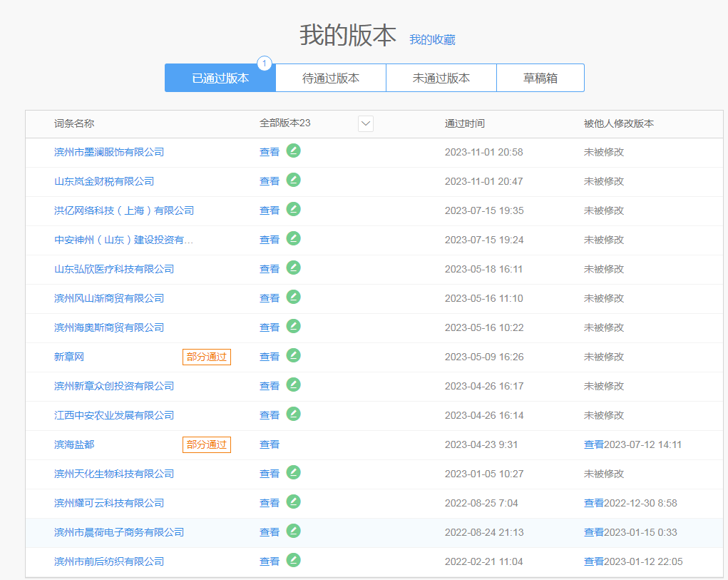This screenshot has height=580, width=728.
Task: Switch to the 待通过版本 tab
Action: pos(331,78)
